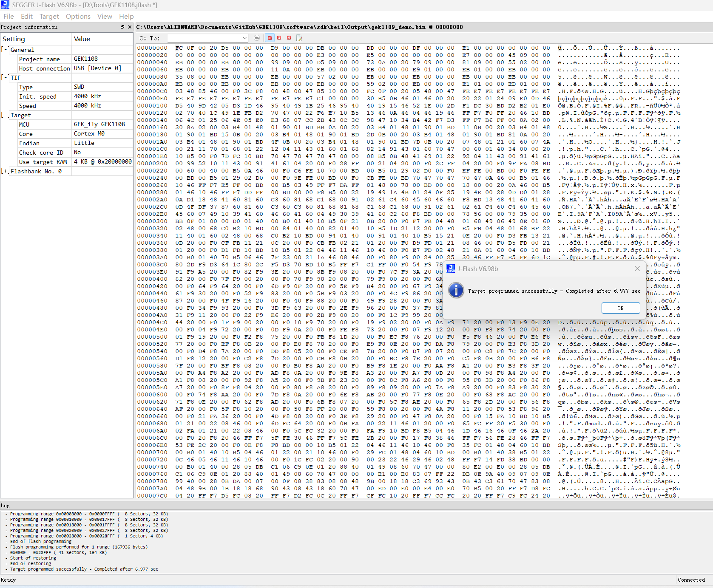Select the MCU setting row

[67, 124]
